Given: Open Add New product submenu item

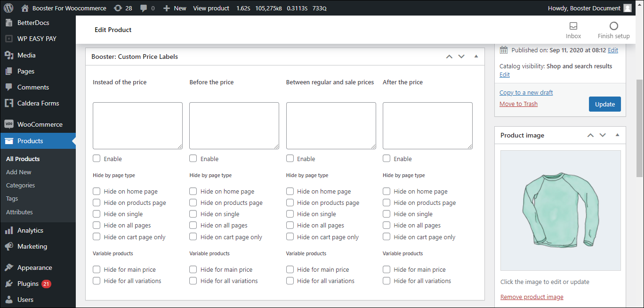Looking at the screenshot, I should click(x=19, y=172).
